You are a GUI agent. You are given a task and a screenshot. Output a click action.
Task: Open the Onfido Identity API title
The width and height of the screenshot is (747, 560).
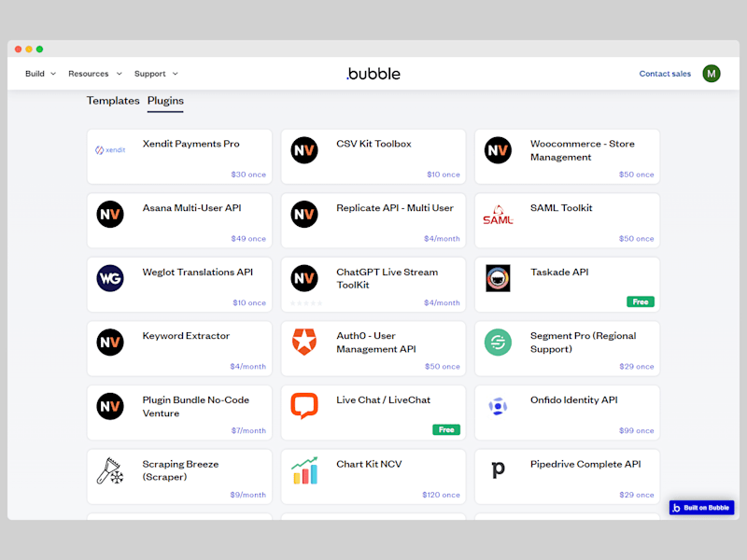point(573,400)
